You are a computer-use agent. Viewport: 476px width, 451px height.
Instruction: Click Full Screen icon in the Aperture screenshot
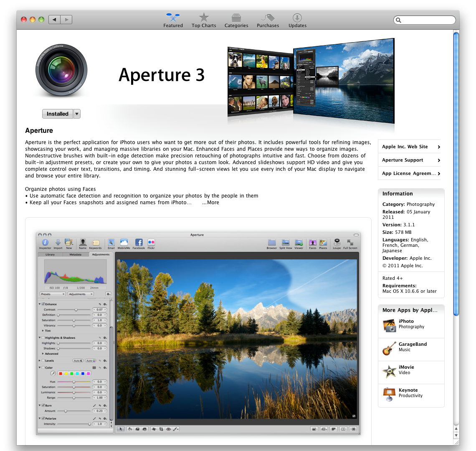(350, 244)
